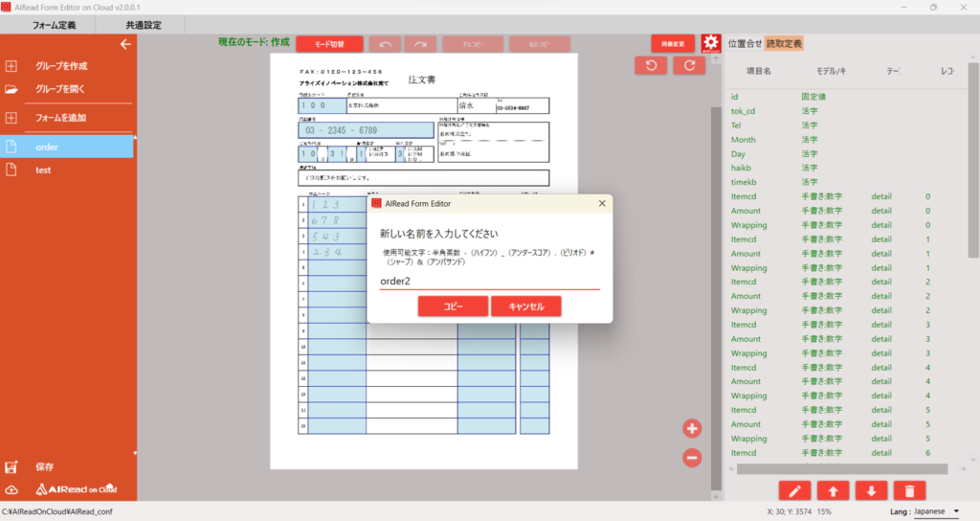980x521 pixels.
Task: Click グループを作成 in the sidebar
Action: 61,66
